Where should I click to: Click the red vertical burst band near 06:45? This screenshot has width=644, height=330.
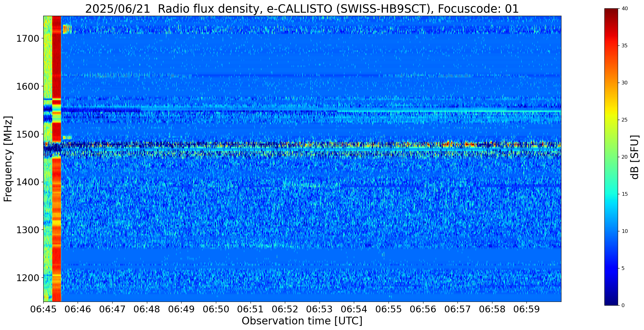pyautogui.click(x=57, y=159)
